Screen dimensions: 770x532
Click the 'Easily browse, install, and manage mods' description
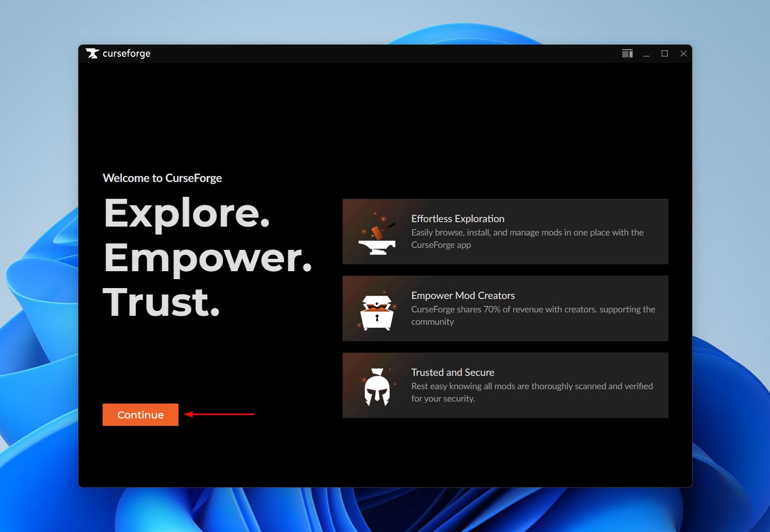[x=527, y=238]
